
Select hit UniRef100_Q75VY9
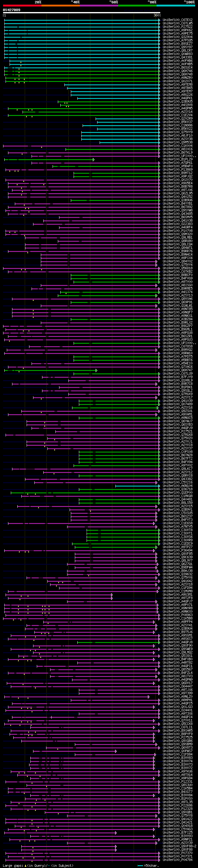point(178,132)
